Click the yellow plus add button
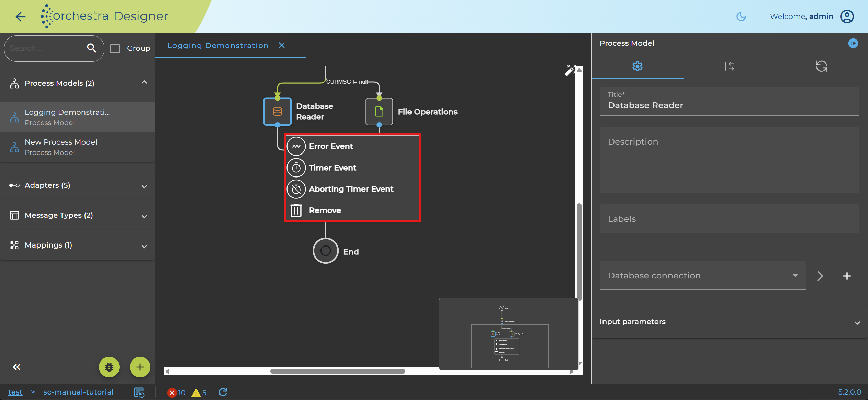 140,367
